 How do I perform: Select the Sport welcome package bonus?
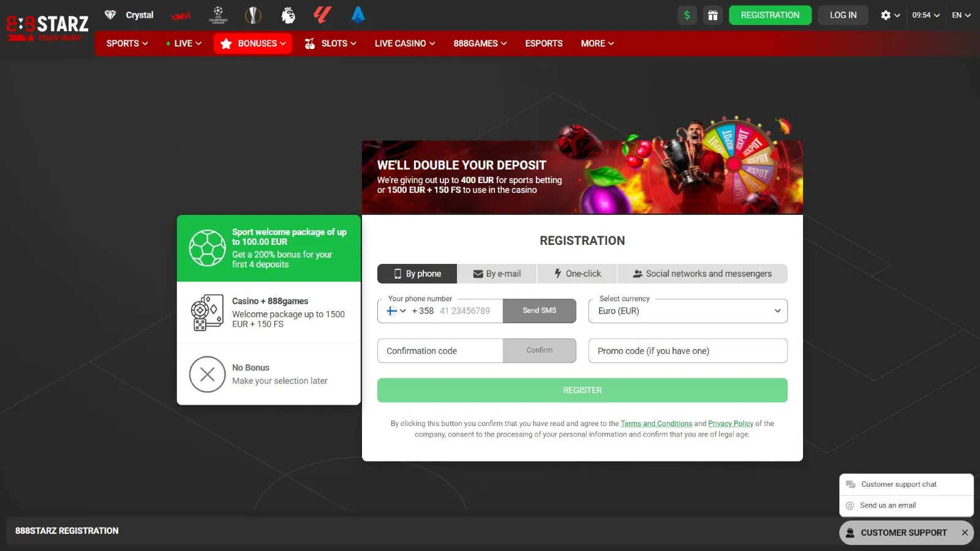click(268, 248)
